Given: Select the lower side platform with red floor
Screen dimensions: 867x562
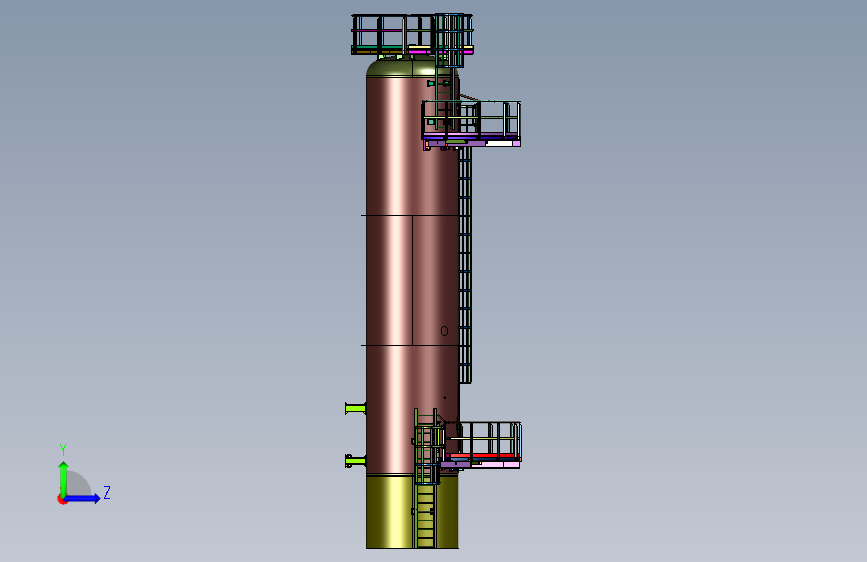Looking at the screenshot, I should tap(481, 445).
